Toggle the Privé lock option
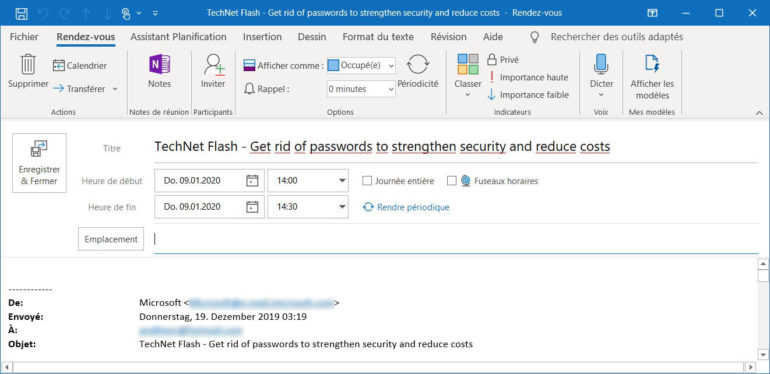This screenshot has width=770, height=374. 503,60
